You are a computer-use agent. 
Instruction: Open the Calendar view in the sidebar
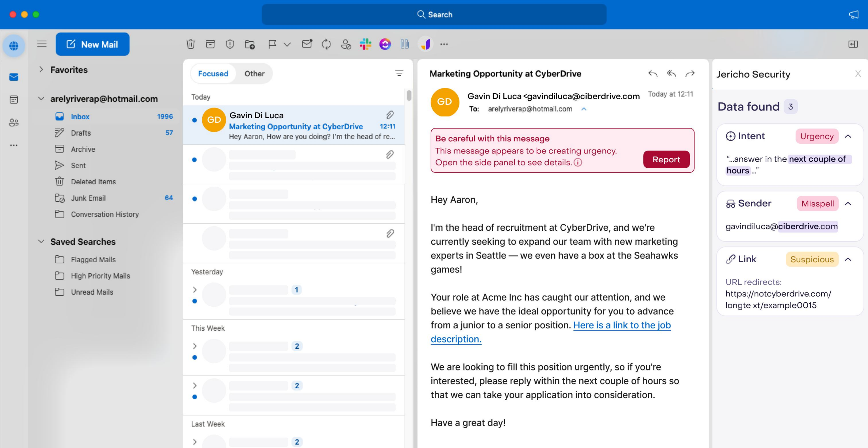pyautogui.click(x=14, y=100)
